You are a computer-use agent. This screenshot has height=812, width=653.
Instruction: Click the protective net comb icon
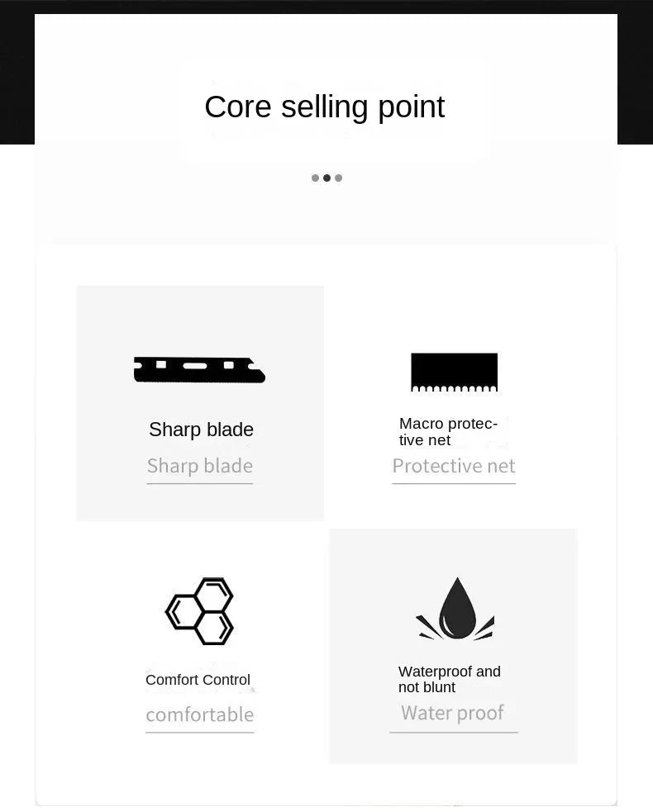(x=454, y=372)
